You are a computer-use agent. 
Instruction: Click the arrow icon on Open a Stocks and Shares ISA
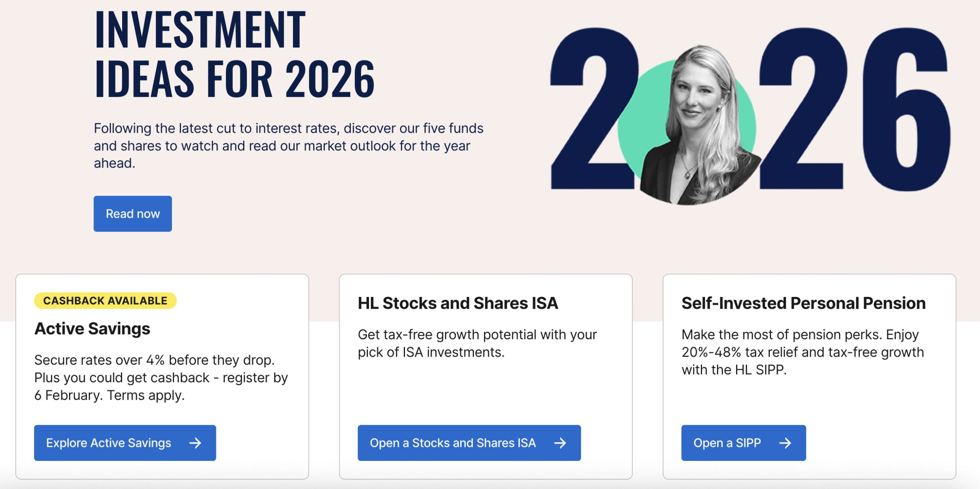(560, 443)
